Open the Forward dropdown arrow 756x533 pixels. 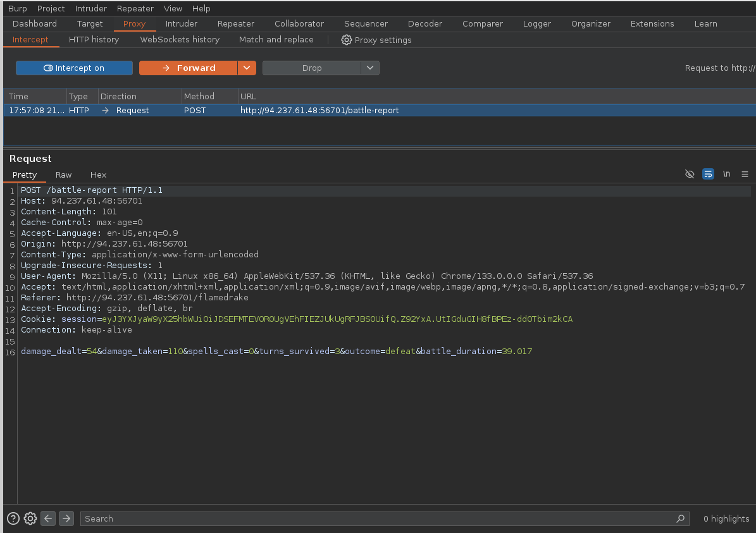tap(247, 68)
